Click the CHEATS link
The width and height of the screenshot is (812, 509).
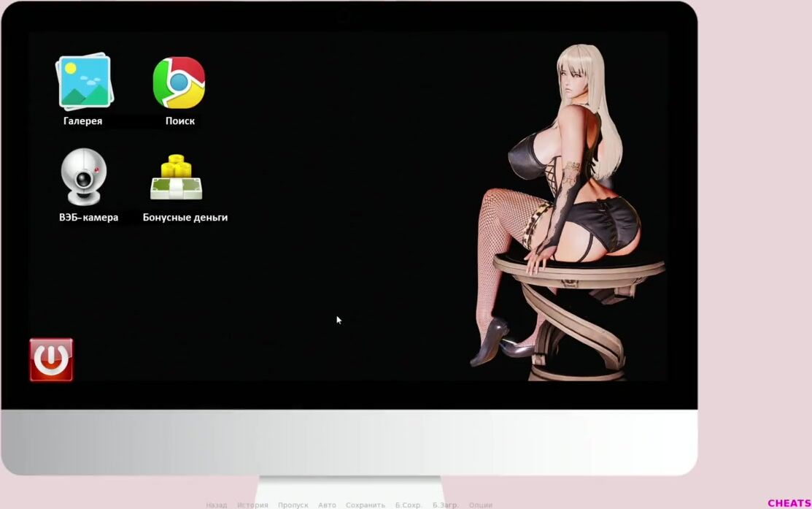tap(789, 503)
